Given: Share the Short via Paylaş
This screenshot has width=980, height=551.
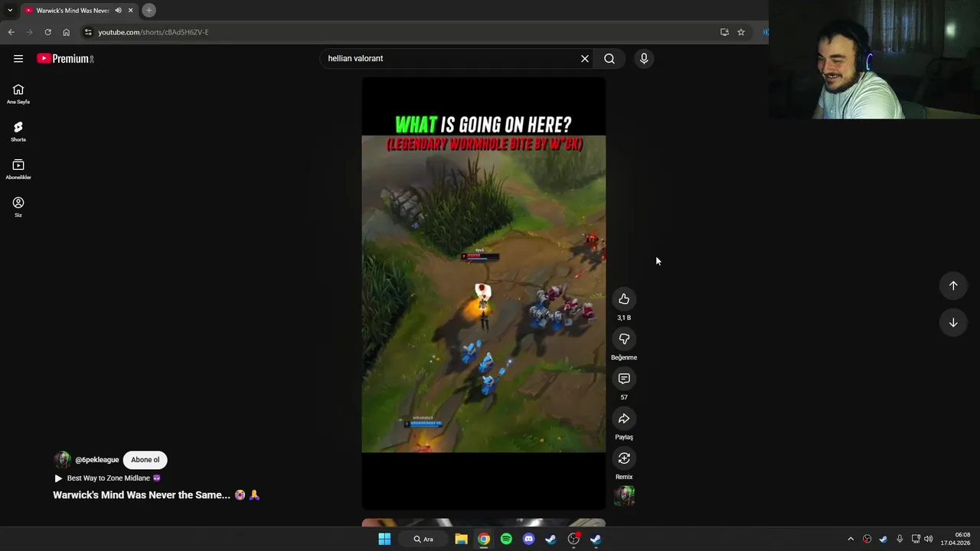Looking at the screenshot, I should pos(624,419).
